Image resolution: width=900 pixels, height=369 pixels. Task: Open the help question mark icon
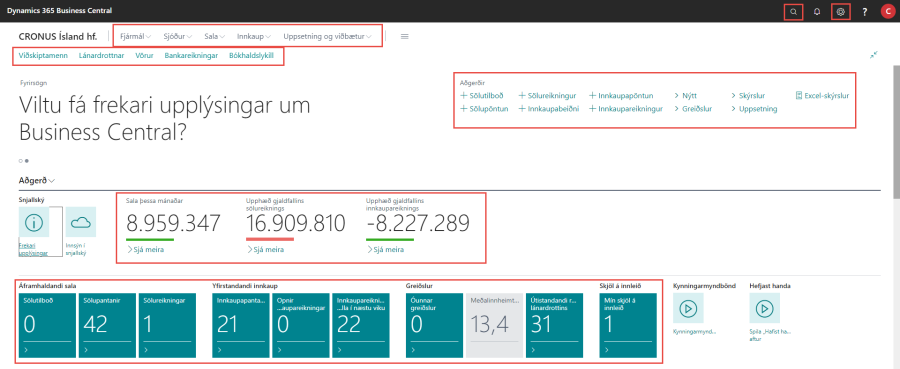(x=865, y=11)
